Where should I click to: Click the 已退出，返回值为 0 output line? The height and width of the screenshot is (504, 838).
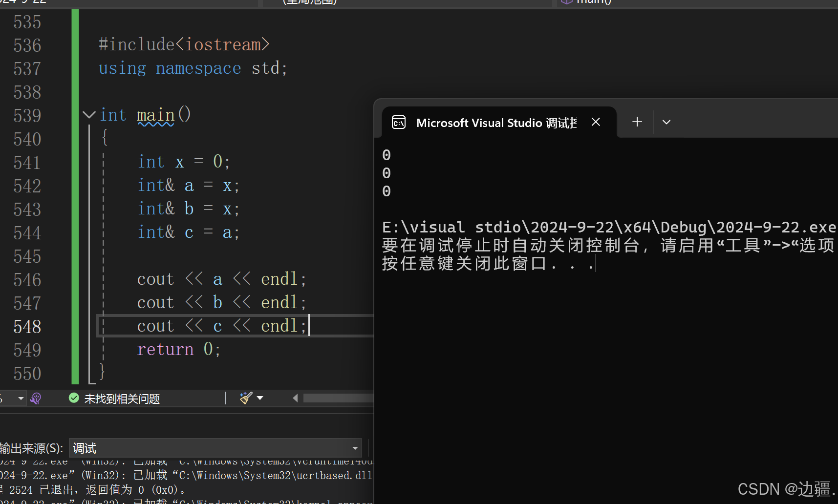92,489
